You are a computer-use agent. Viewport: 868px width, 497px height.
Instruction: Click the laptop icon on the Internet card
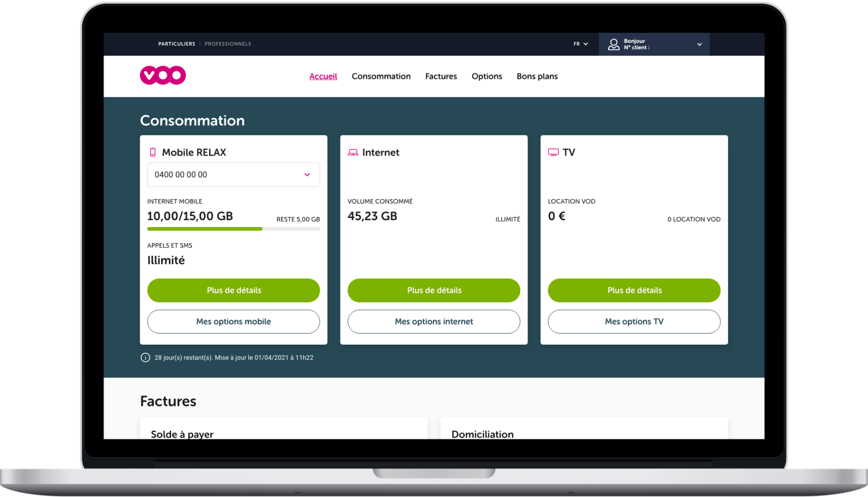point(353,152)
